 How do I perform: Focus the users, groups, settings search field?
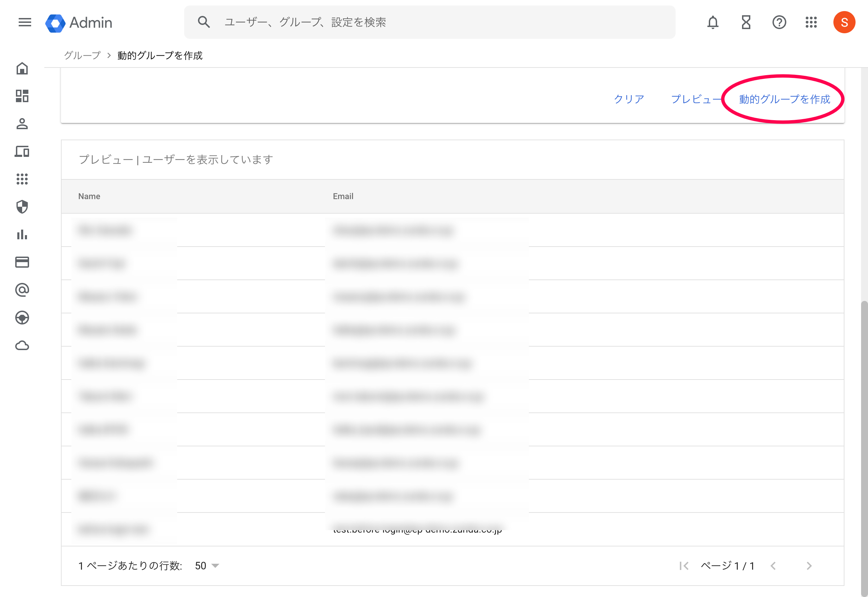[430, 23]
